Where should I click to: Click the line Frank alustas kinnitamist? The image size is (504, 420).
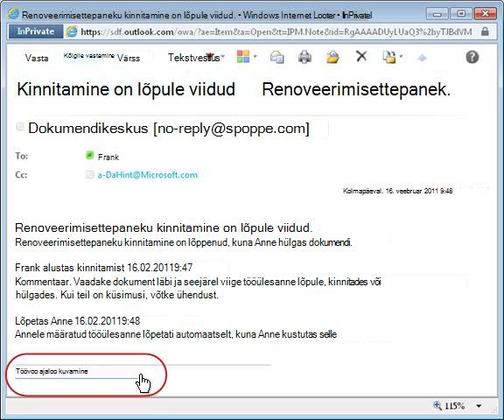[x=104, y=268]
